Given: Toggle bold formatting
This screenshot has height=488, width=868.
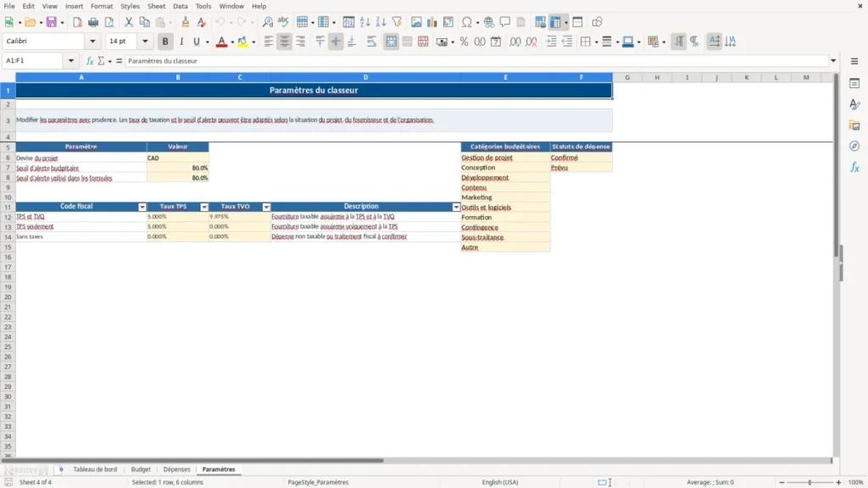Looking at the screenshot, I should pos(165,42).
